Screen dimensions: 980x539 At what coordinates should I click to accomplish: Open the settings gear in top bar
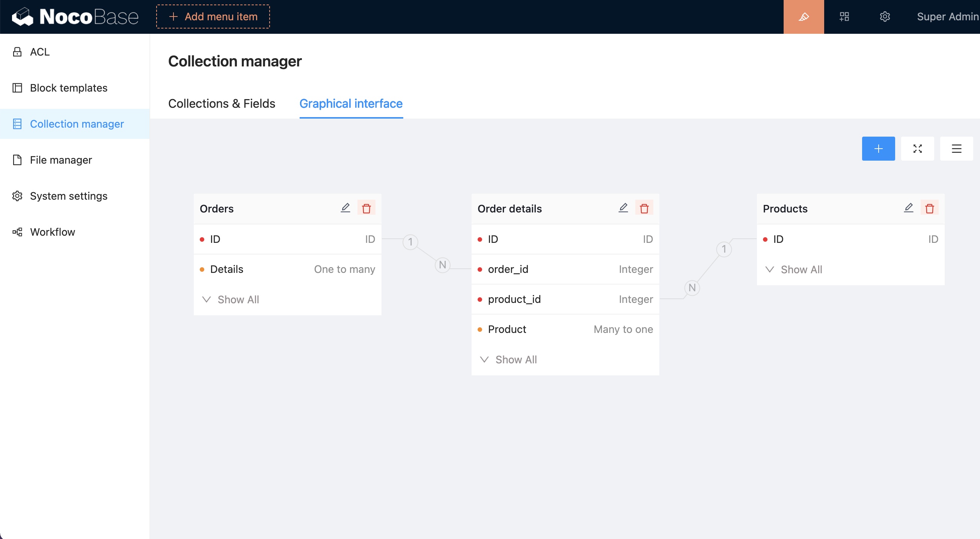[x=885, y=17]
